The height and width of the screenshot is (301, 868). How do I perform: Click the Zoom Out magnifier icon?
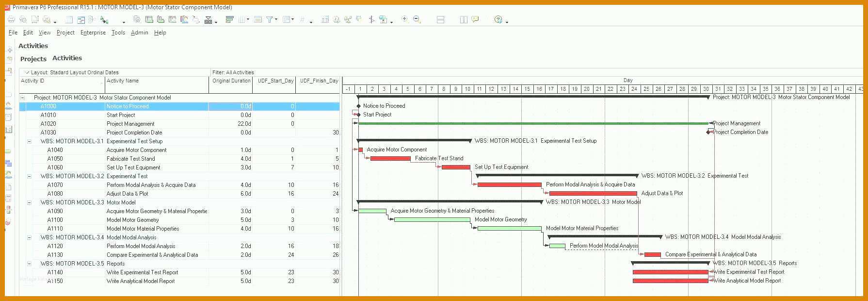(417, 19)
